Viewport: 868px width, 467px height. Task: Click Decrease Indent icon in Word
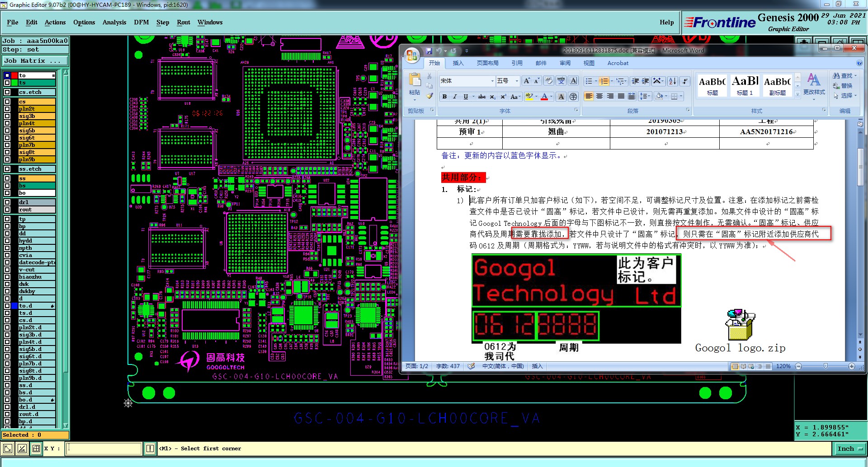coord(635,81)
